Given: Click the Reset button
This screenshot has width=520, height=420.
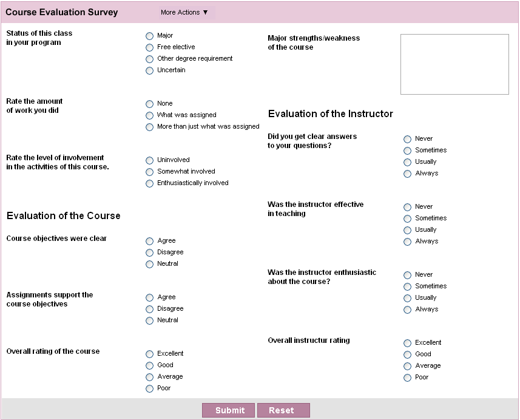Looking at the screenshot, I should [x=283, y=410].
